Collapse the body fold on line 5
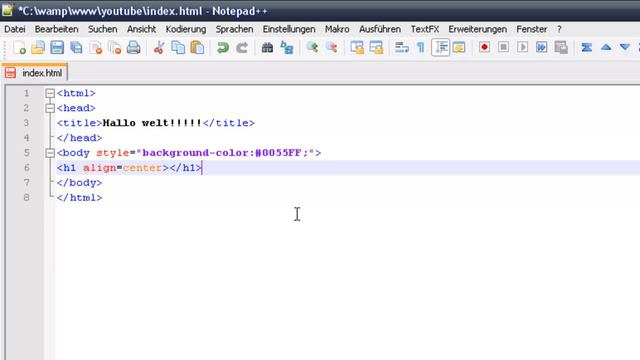The width and height of the screenshot is (640, 360). 50,153
